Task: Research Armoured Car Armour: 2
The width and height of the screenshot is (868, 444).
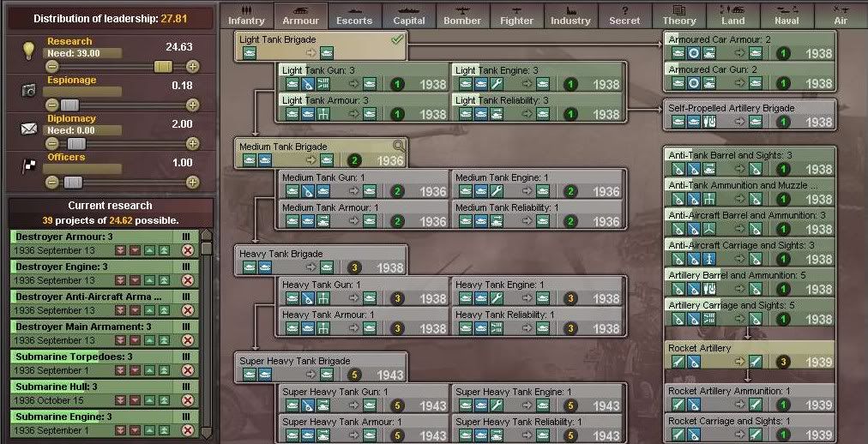Action: (749, 46)
